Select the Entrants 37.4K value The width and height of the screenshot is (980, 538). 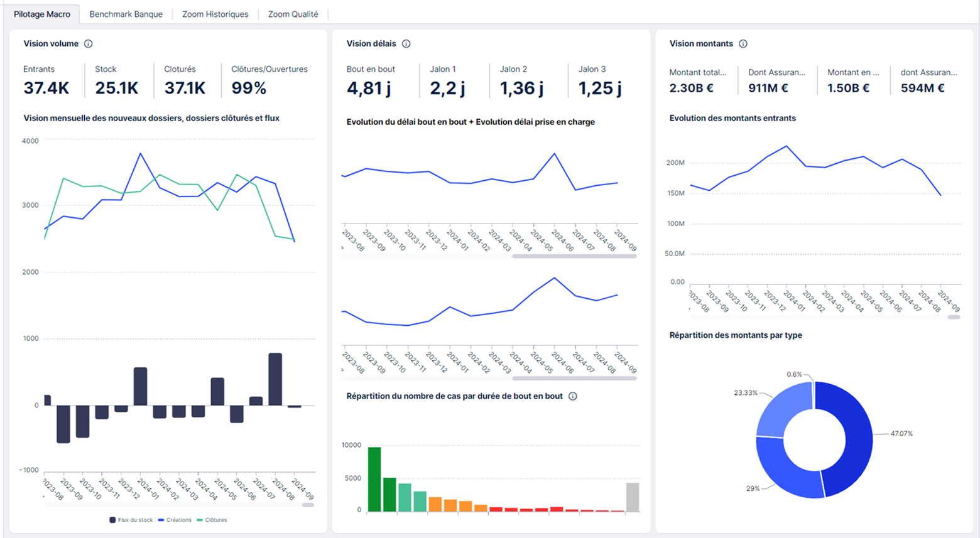coord(46,89)
